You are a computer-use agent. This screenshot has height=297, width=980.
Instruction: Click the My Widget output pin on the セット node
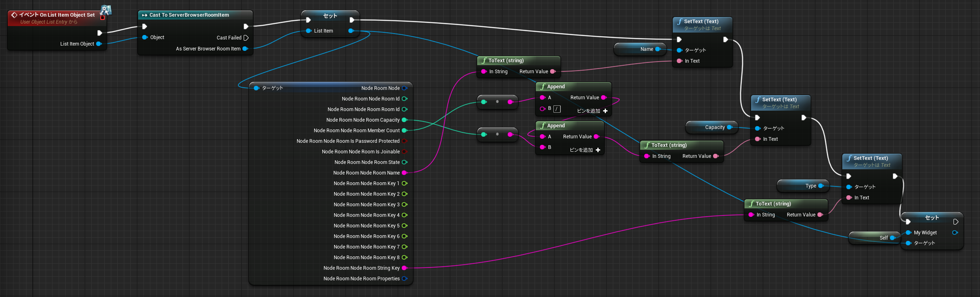(x=955, y=233)
